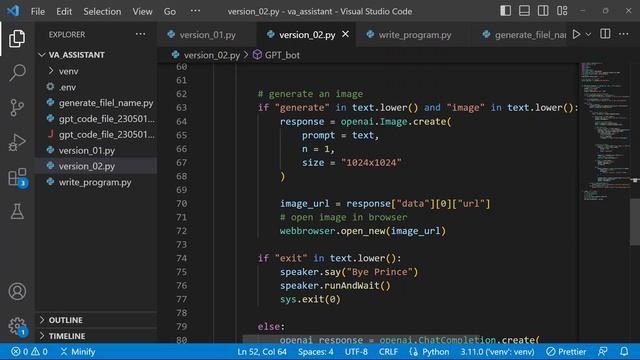Open the Manage settings gear
640x360 pixels.
[x=17, y=326]
